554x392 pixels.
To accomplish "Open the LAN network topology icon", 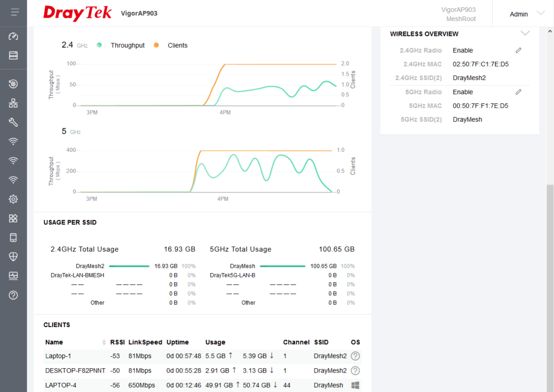I will click(14, 103).
